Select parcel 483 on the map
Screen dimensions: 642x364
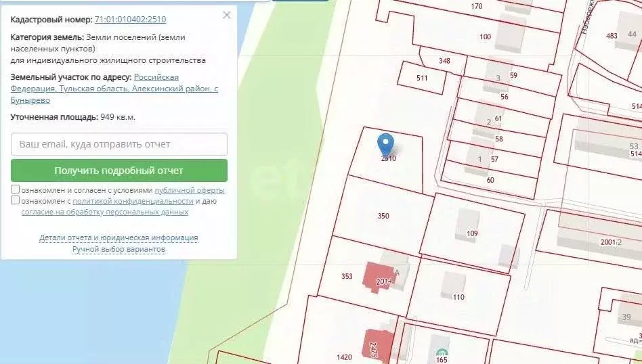(x=612, y=36)
